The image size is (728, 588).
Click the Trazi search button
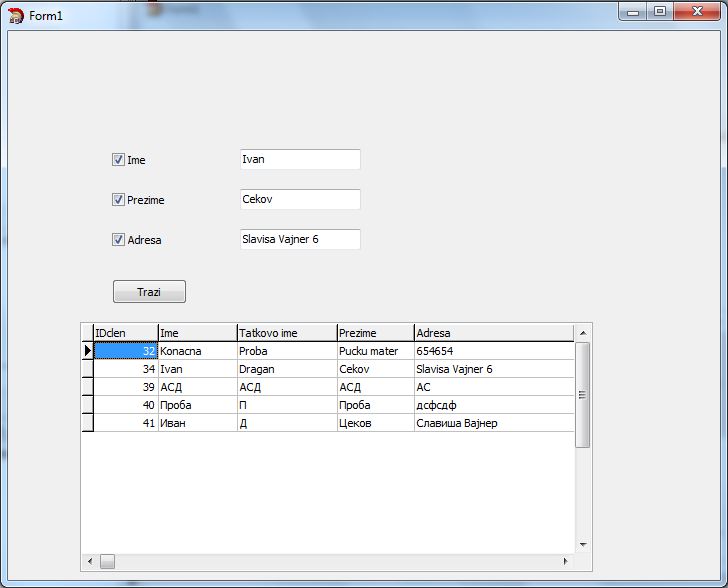click(149, 292)
